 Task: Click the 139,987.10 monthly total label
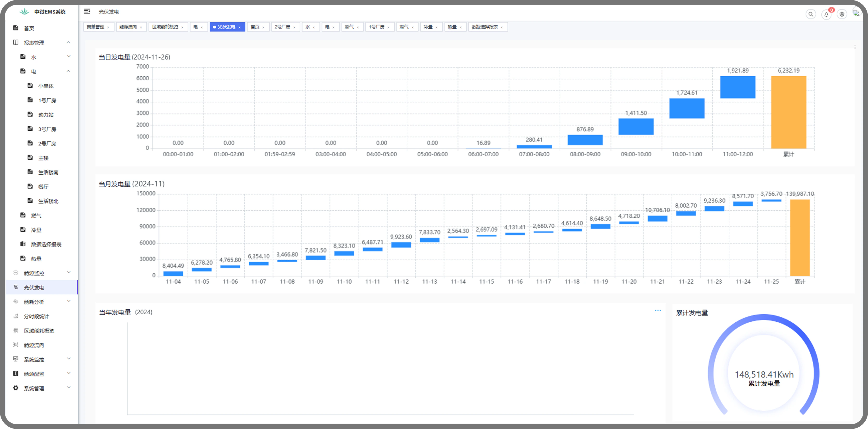pos(800,194)
